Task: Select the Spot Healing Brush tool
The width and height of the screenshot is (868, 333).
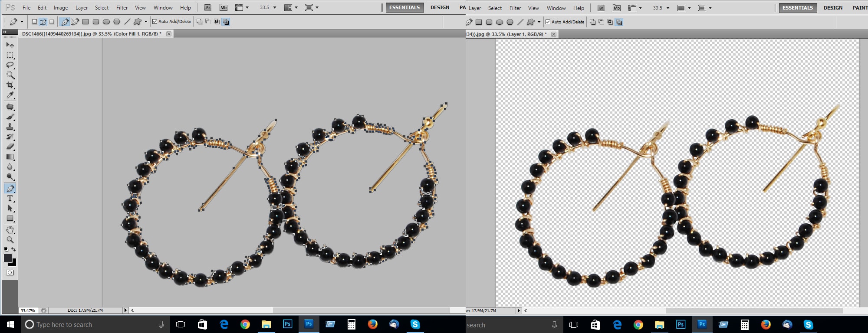Action: (x=10, y=107)
